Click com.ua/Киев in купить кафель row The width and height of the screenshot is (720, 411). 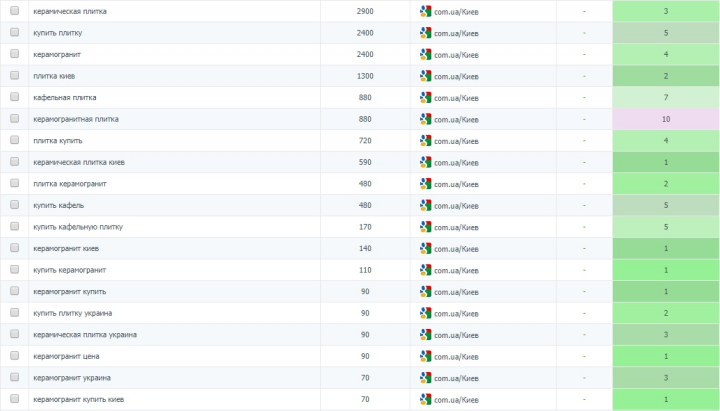point(456,206)
